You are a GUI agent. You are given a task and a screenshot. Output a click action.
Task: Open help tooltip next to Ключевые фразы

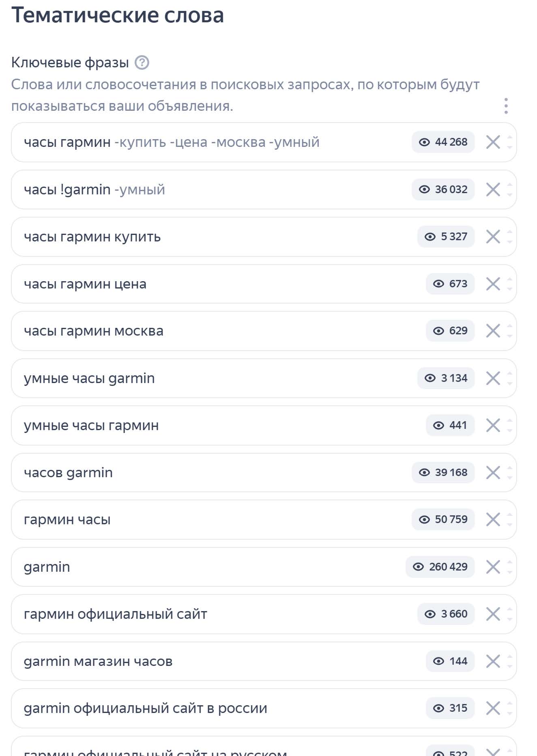click(142, 63)
